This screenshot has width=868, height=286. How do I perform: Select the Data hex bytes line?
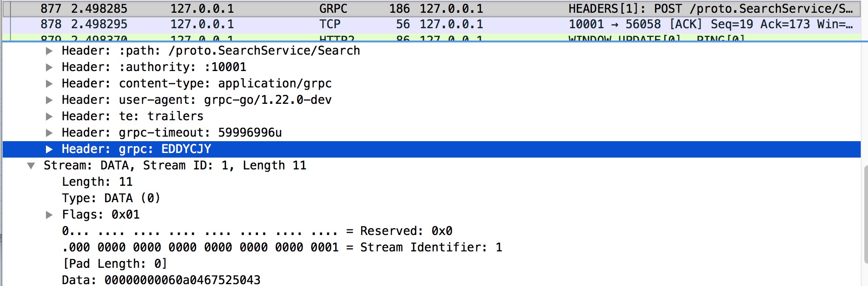point(161,280)
